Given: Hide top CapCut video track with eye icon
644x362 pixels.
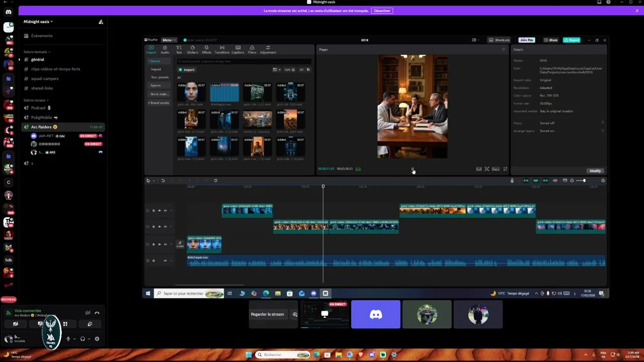Looking at the screenshot, I should pyautogui.click(x=159, y=211).
